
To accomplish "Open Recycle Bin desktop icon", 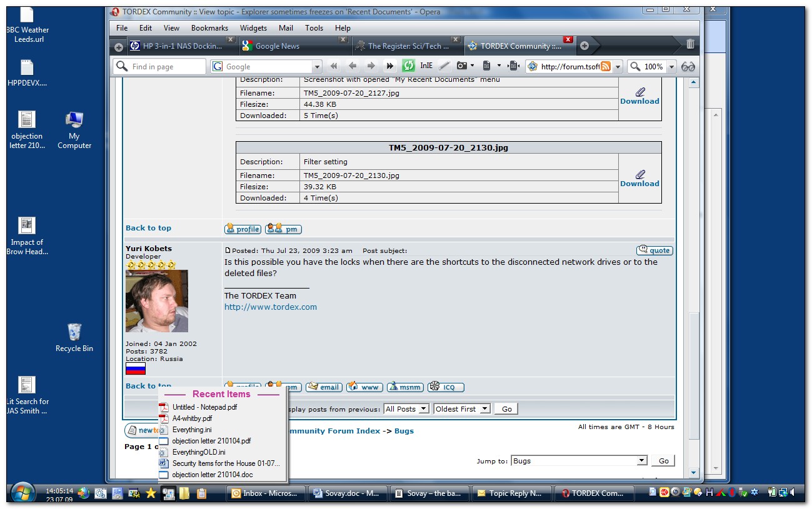I will pyautogui.click(x=74, y=337).
